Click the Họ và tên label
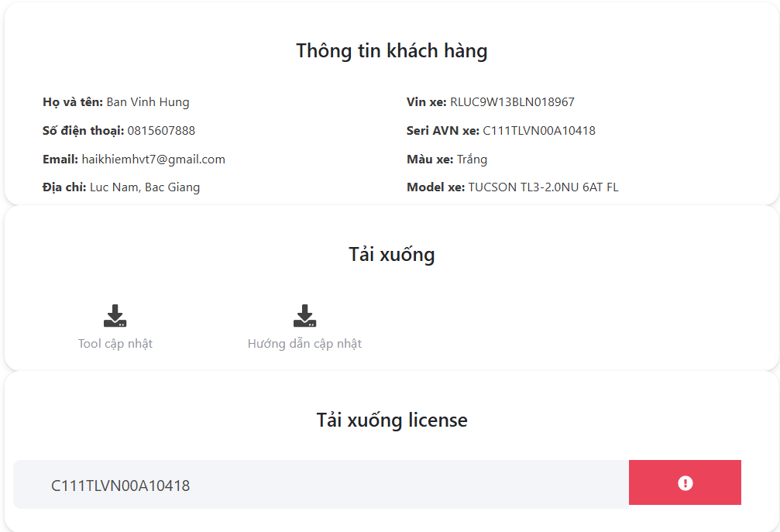The height and width of the screenshot is (532, 780). tap(73, 102)
